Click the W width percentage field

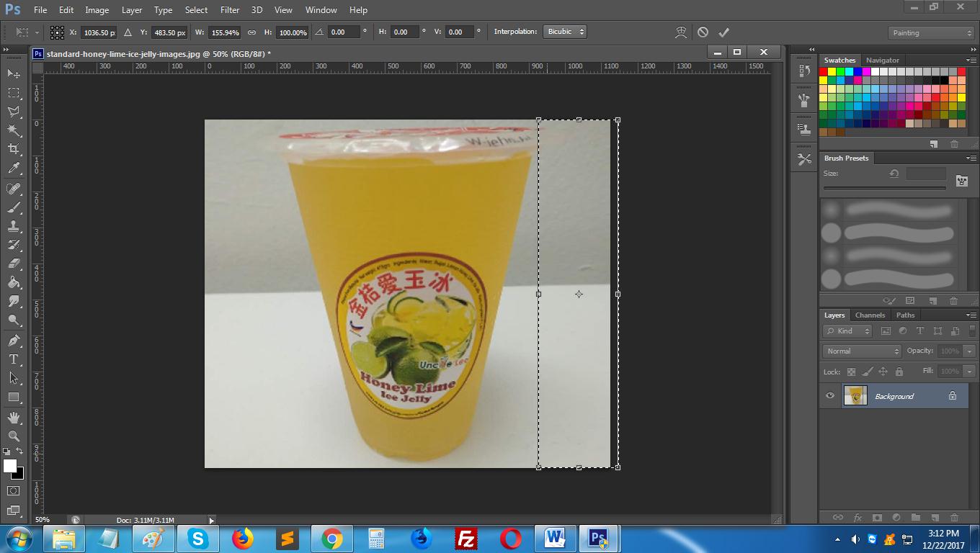coord(226,32)
